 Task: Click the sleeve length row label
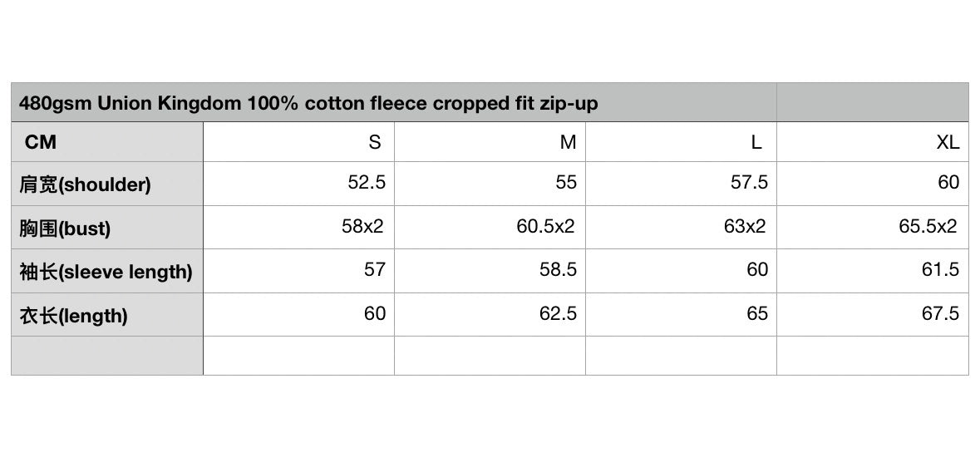pos(106,272)
